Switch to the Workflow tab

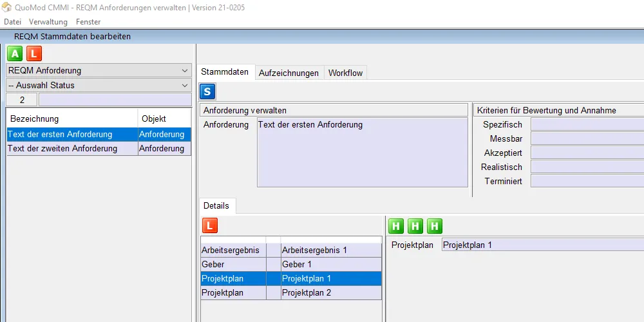click(345, 73)
